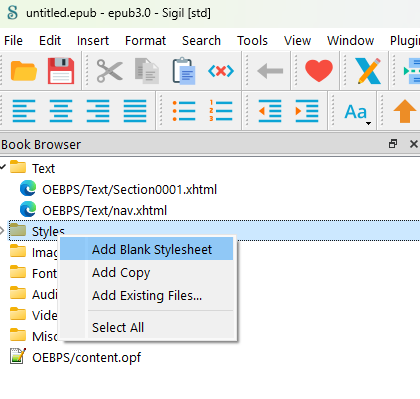Select the Styles folder row
The height and width of the screenshot is (399, 420).
214,230
